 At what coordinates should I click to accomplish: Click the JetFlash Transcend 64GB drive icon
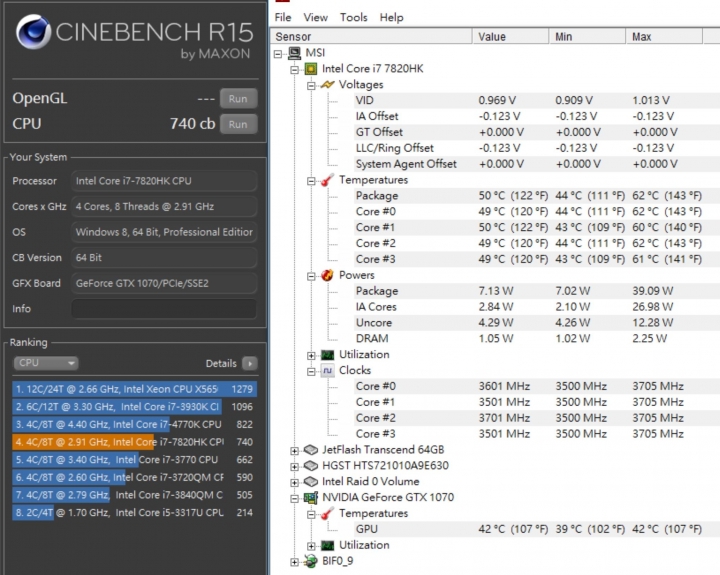pos(311,450)
